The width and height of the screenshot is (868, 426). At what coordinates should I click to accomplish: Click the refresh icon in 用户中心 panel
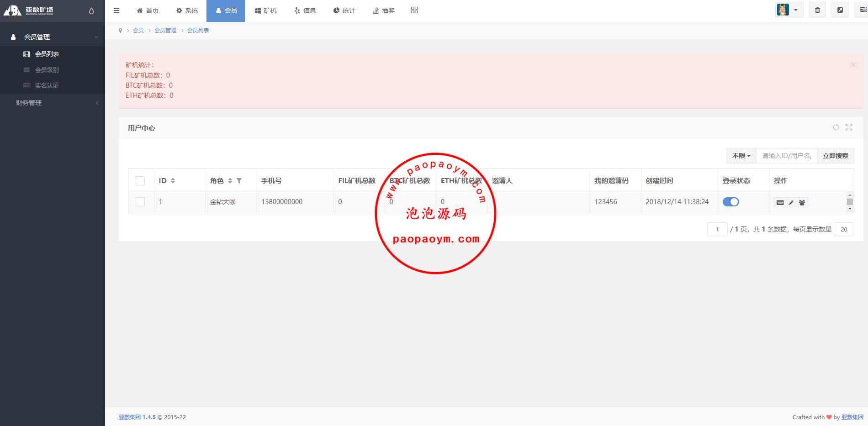(x=836, y=127)
